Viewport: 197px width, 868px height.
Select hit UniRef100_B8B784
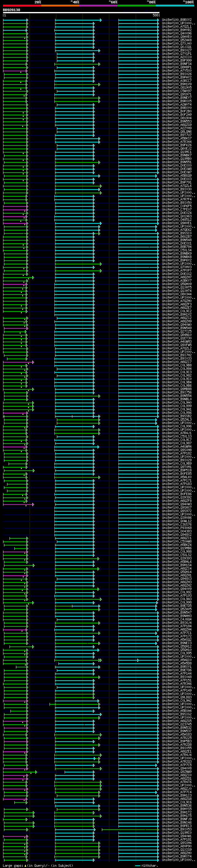177,247
